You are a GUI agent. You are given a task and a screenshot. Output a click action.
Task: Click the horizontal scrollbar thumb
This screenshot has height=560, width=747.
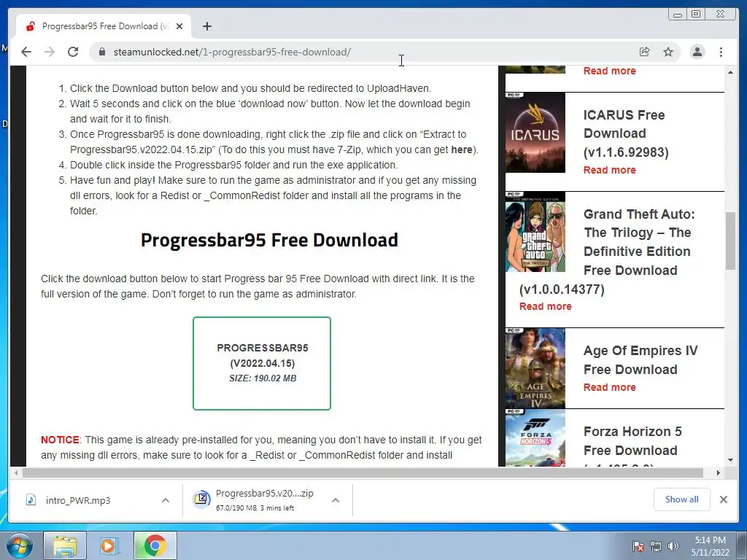pyautogui.click(x=363, y=472)
